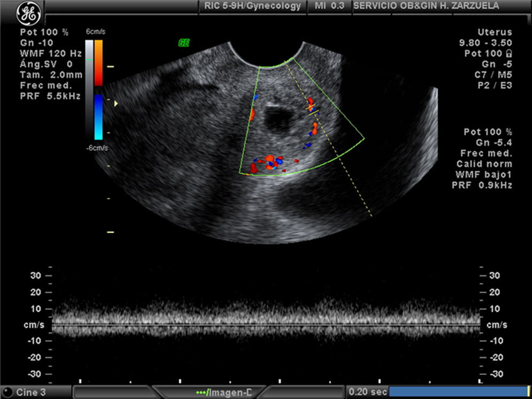Click the grayscale map bar
This screenshot has width=532, height=399.
pos(90,88)
